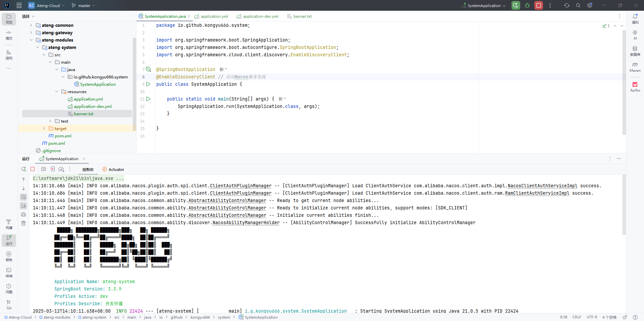Open the Apifox plugin panel

[635, 86]
